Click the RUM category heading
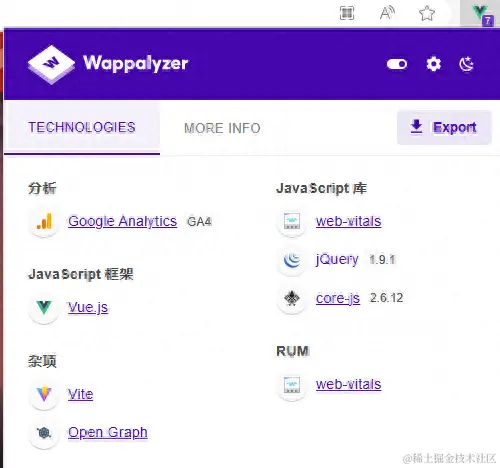Viewport: 500px width, 468px height. [293, 351]
